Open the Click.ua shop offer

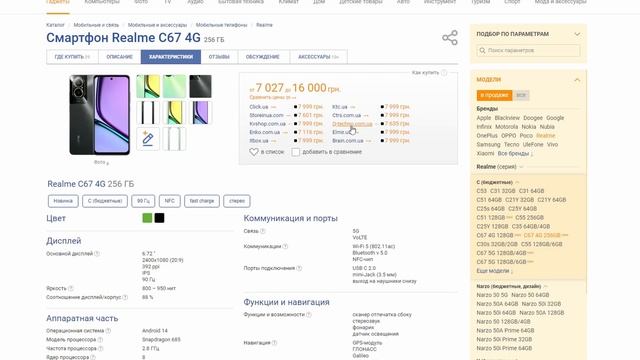coord(259,107)
